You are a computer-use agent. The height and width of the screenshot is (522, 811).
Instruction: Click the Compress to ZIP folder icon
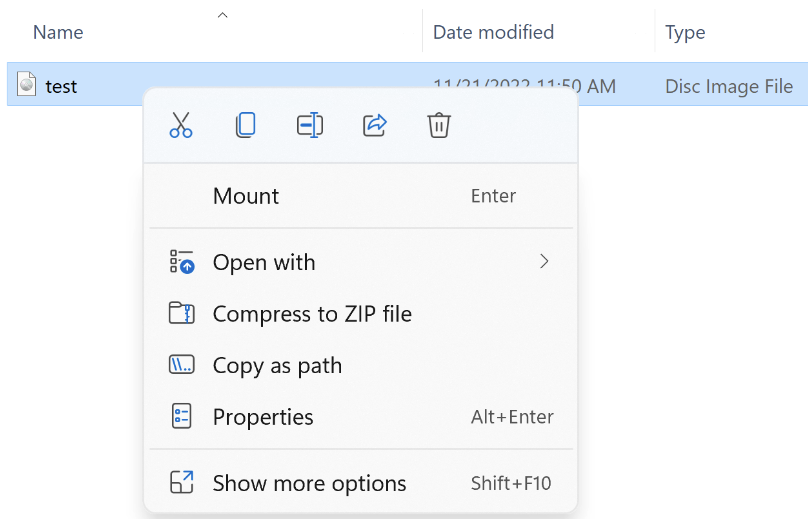(181, 314)
